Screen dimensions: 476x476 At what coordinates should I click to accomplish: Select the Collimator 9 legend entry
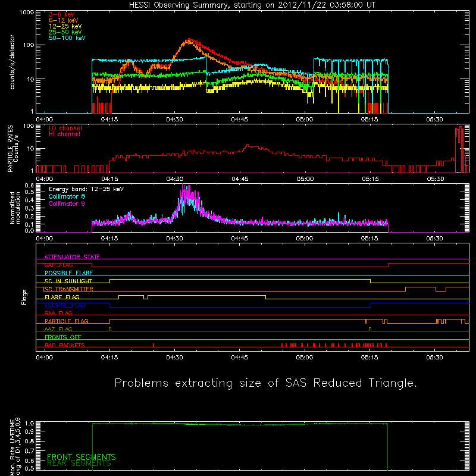coord(67,203)
